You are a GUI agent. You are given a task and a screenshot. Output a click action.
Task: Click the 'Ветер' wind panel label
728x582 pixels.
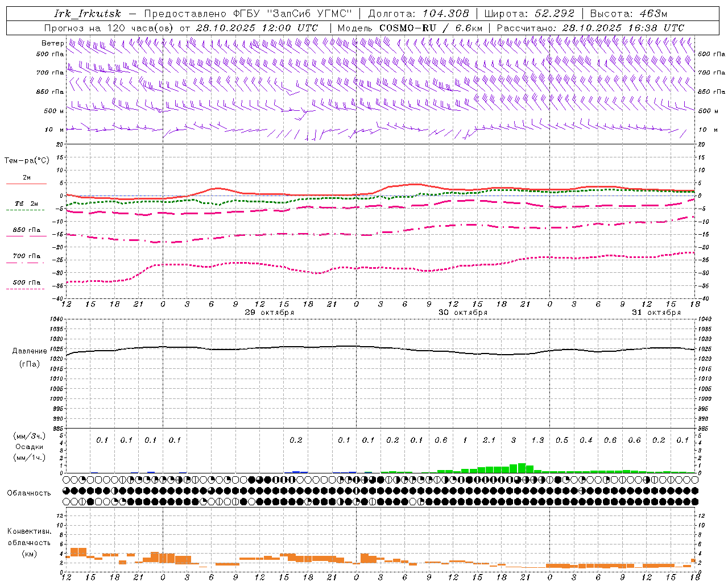click(52, 43)
